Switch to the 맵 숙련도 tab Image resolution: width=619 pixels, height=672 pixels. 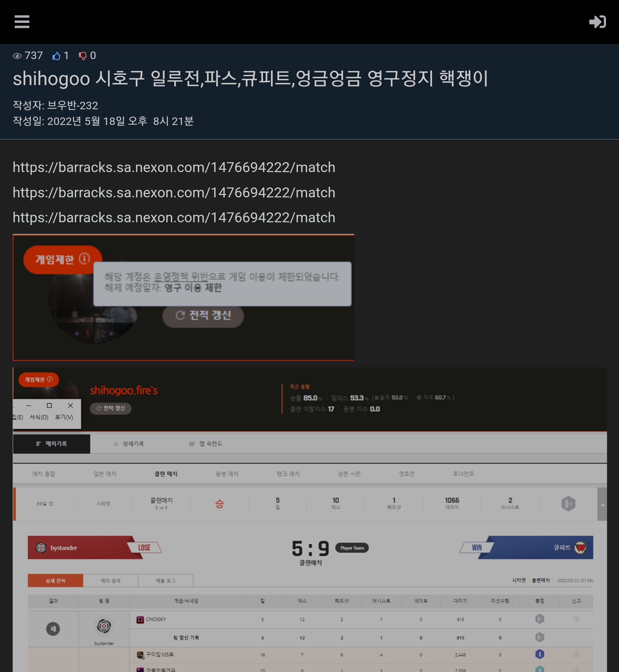pyautogui.click(x=206, y=444)
